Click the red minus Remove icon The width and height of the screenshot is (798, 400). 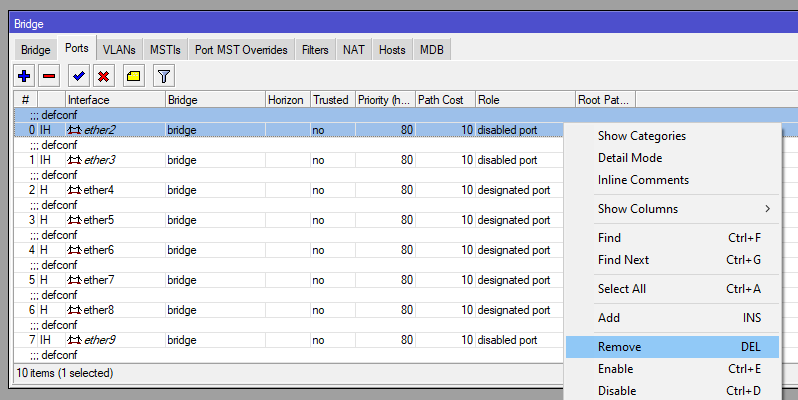point(49,76)
